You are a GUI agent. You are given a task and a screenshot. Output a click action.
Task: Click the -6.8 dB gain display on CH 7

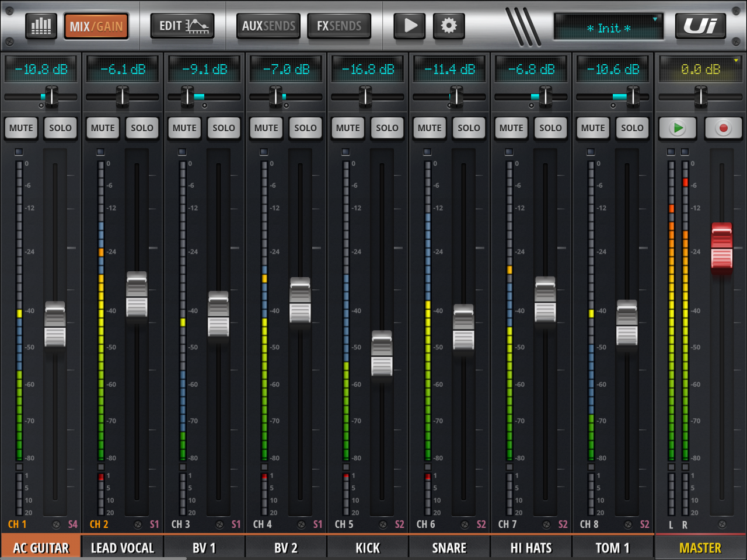point(531,69)
